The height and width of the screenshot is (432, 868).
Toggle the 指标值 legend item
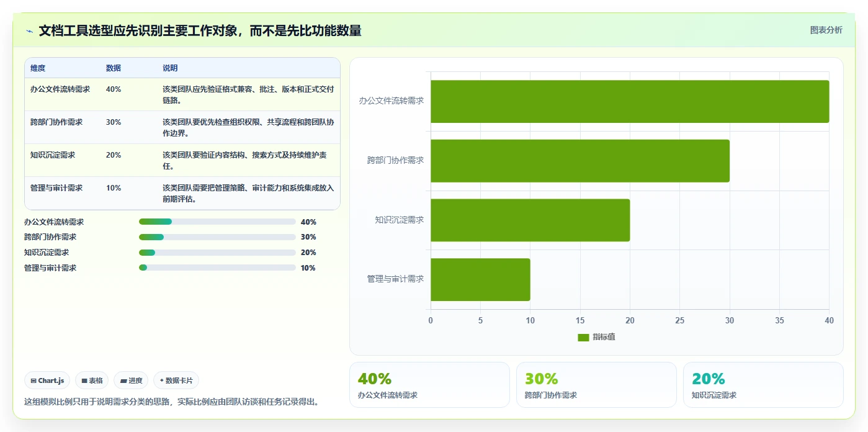[596, 337]
